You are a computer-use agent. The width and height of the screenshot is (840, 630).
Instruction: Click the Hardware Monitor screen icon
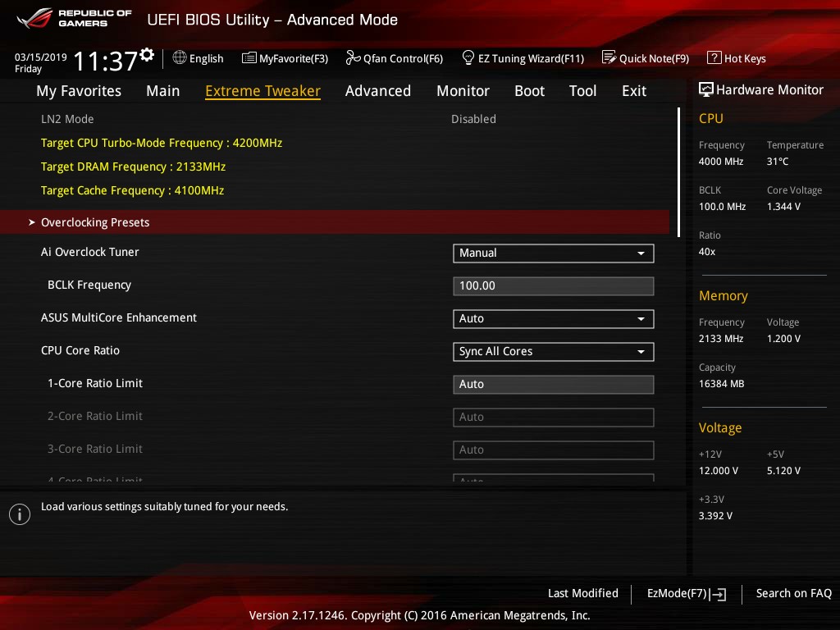pos(706,89)
